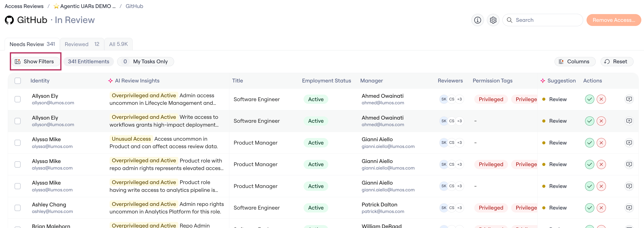Toggle the select-all checkbox in header
The height and width of the screenshot is (228, 644).
18,81
